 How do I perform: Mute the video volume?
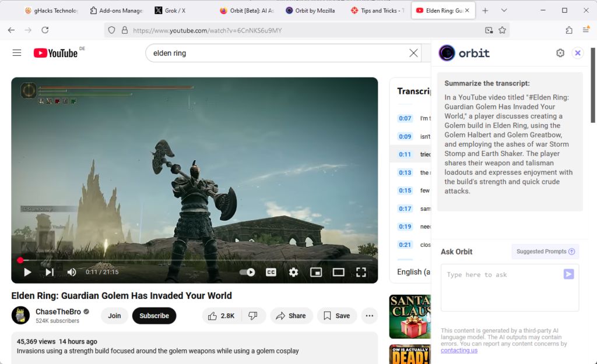[72, 272]
